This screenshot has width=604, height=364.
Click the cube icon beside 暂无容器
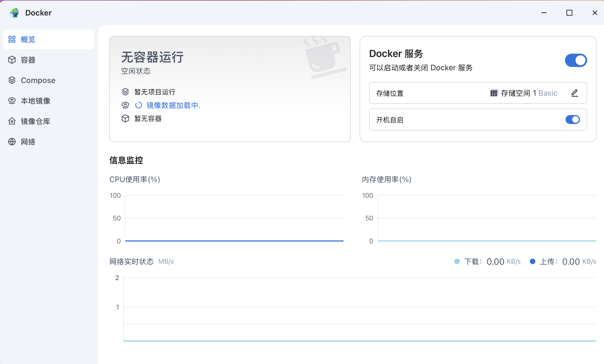click(x=125, y=118)
